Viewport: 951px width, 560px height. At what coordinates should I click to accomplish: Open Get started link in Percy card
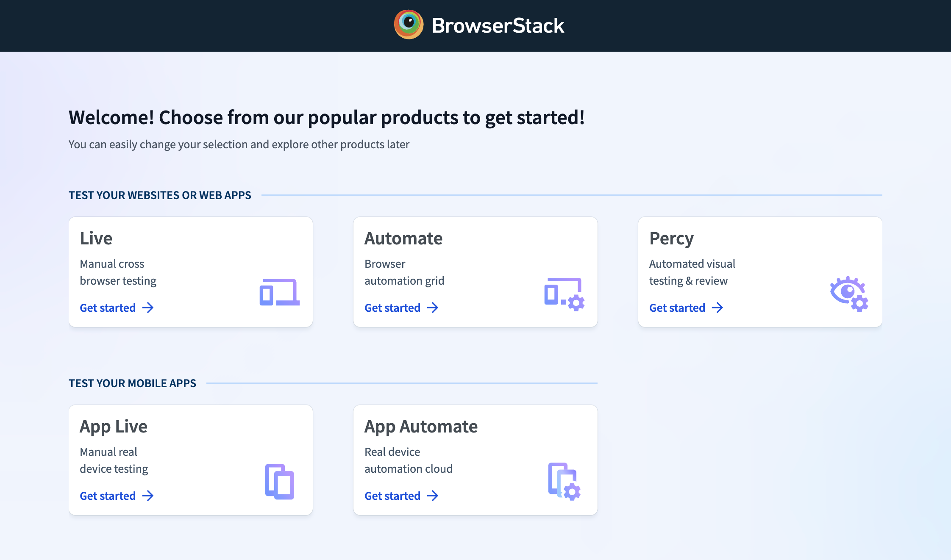point(677,308)
